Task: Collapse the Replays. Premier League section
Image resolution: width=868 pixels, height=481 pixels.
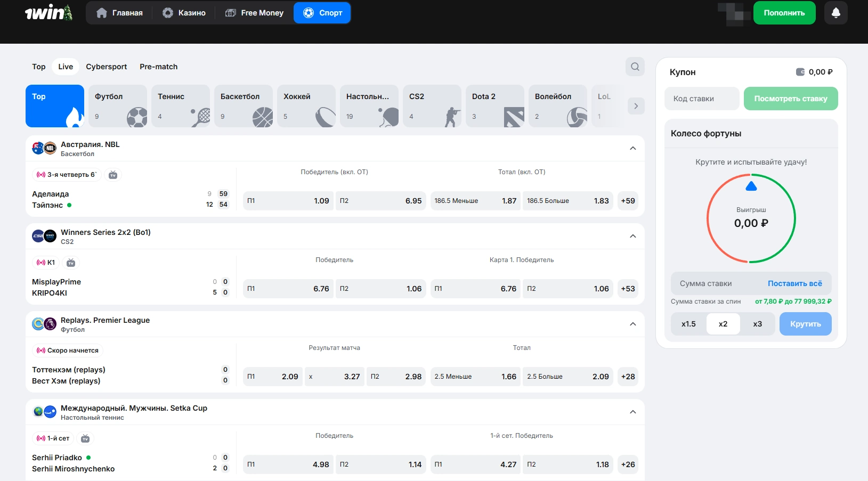Action: [x=632, y=324]
